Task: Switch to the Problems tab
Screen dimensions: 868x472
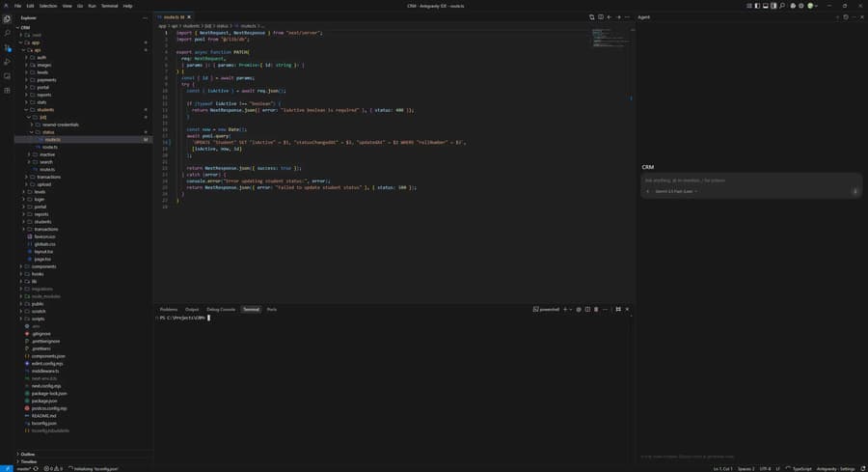Action: coord(169,309)
